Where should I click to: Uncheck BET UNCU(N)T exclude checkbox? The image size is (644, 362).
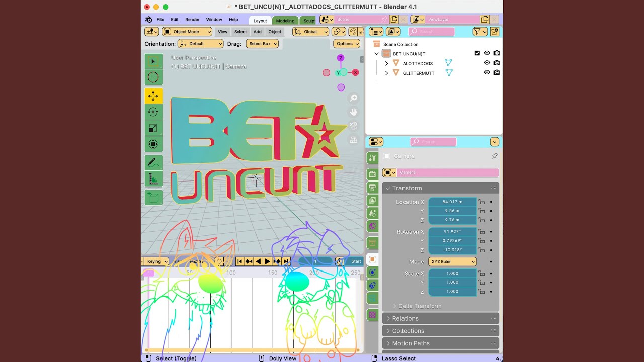click(x=477, y=53)
